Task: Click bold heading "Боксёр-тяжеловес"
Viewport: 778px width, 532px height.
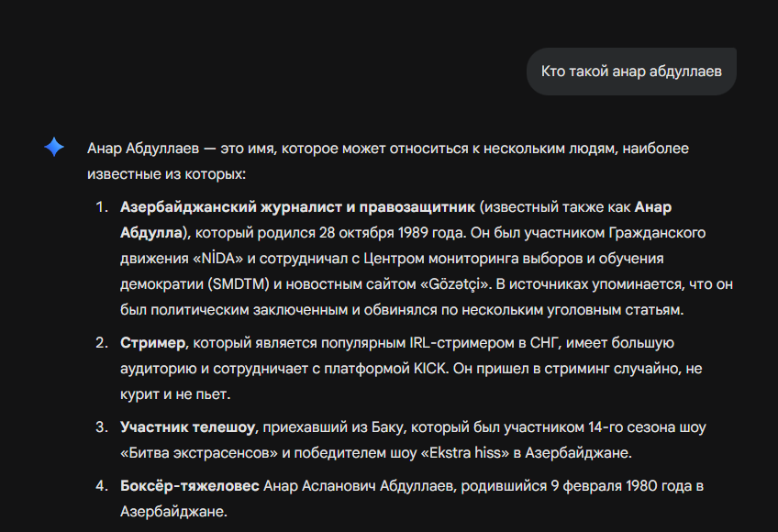Action: point(189,485)
